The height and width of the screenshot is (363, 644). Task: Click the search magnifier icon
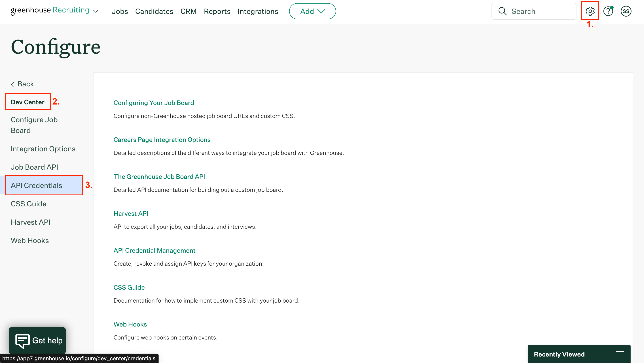point(502,11)
